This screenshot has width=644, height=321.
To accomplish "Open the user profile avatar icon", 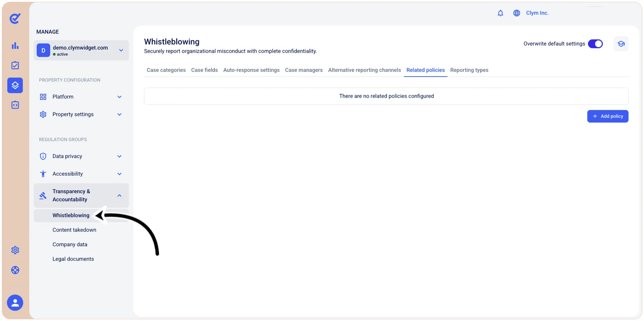I will point(15,303).
